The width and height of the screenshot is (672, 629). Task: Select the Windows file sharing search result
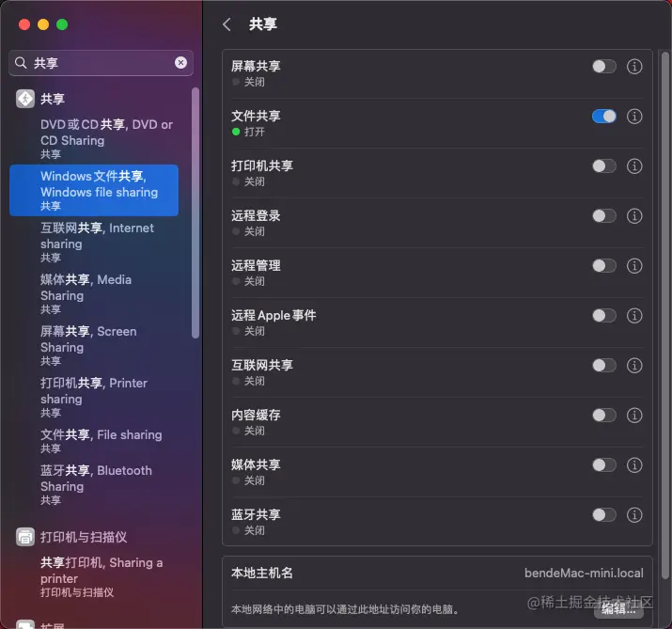pos(94,190)
